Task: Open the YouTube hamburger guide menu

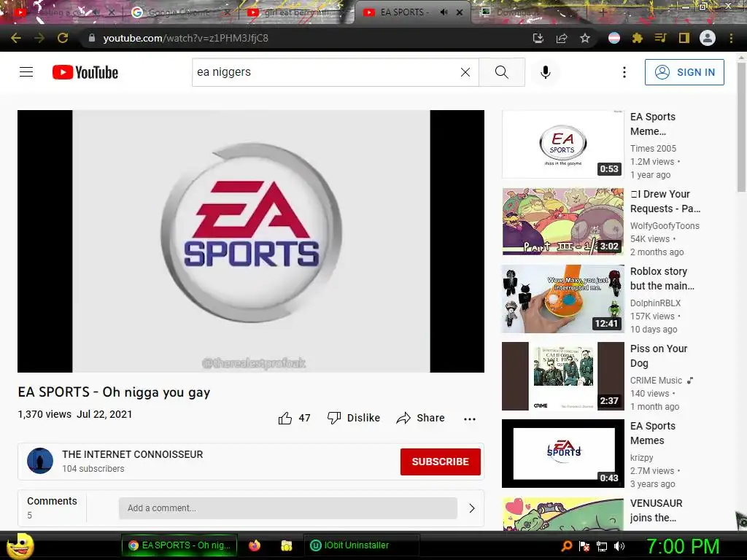Action: coord(26,72)
